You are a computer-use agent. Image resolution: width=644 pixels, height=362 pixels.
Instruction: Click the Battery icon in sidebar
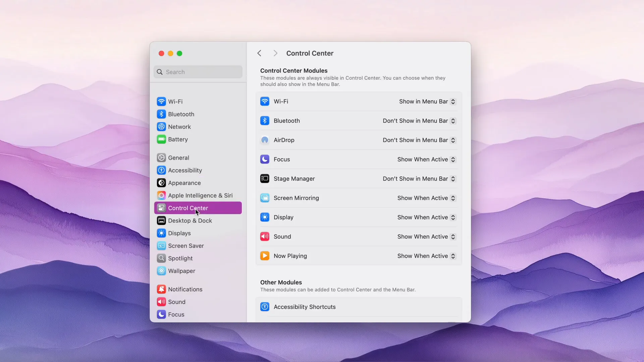[x=161, y=139]
